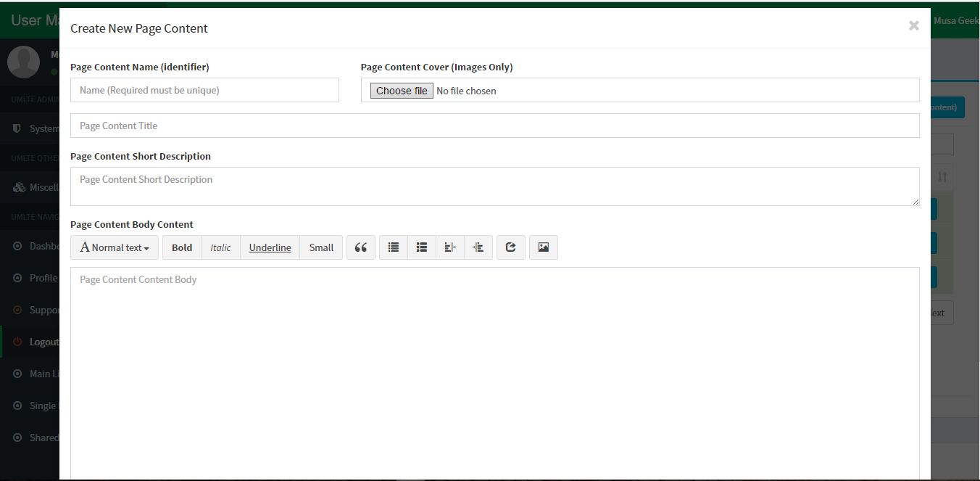The image size is (980, 481).
Task: Insert an ordered list via toolbar icon
Action: pyautogui.click(x=422, y=247)
